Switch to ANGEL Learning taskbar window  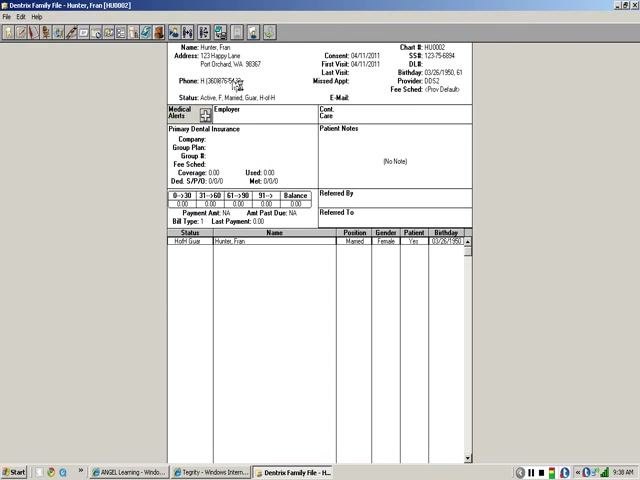(x=129, y=472)
